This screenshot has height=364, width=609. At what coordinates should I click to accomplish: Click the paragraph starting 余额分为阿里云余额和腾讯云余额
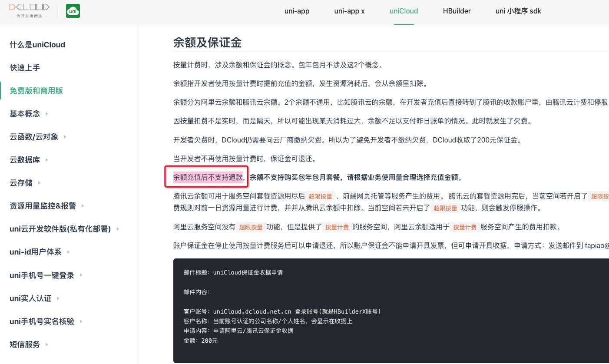391,103
